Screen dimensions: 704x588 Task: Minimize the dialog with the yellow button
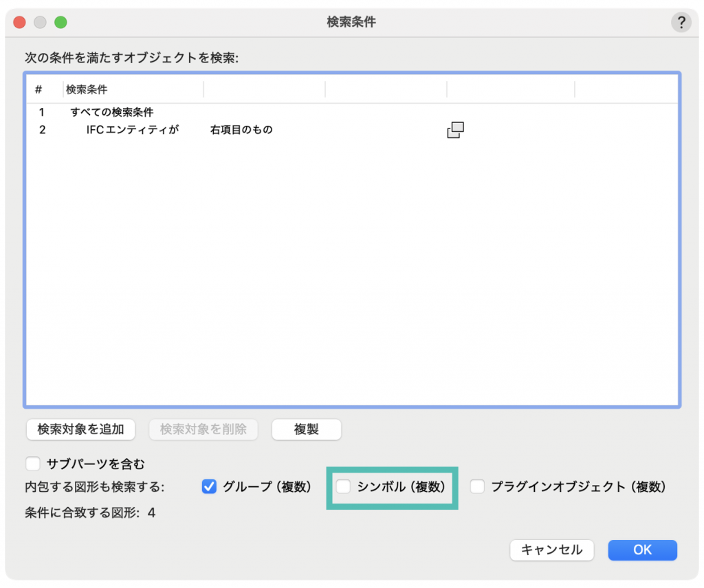40,22
